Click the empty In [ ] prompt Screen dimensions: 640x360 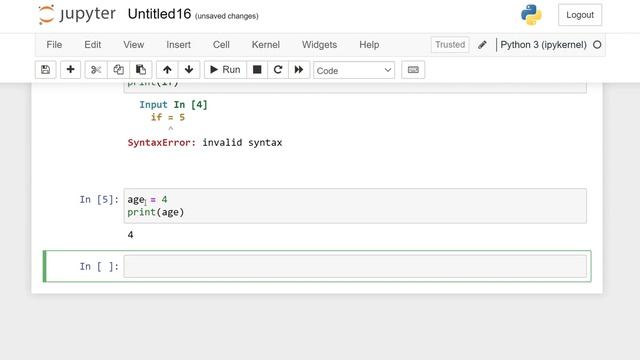99,267
